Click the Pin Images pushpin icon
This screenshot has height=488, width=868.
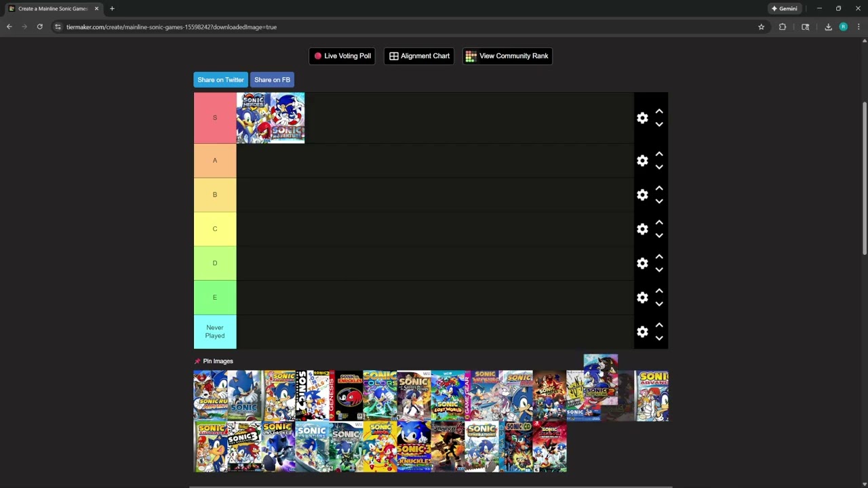[197, 361]
